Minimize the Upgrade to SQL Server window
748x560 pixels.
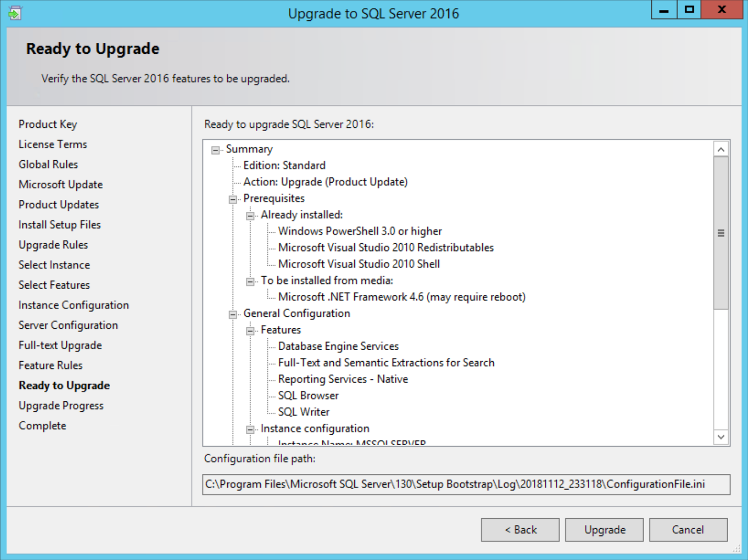[x=664, y=9]
